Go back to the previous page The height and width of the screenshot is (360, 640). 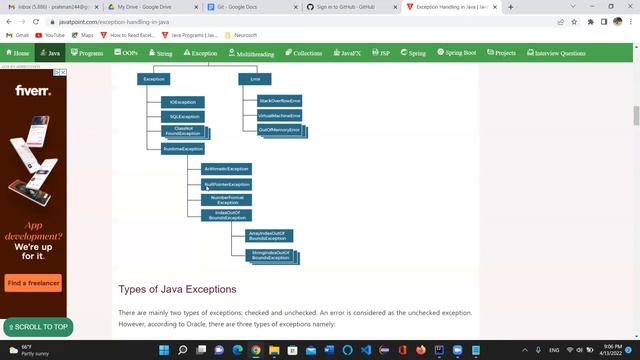point(9,22)
